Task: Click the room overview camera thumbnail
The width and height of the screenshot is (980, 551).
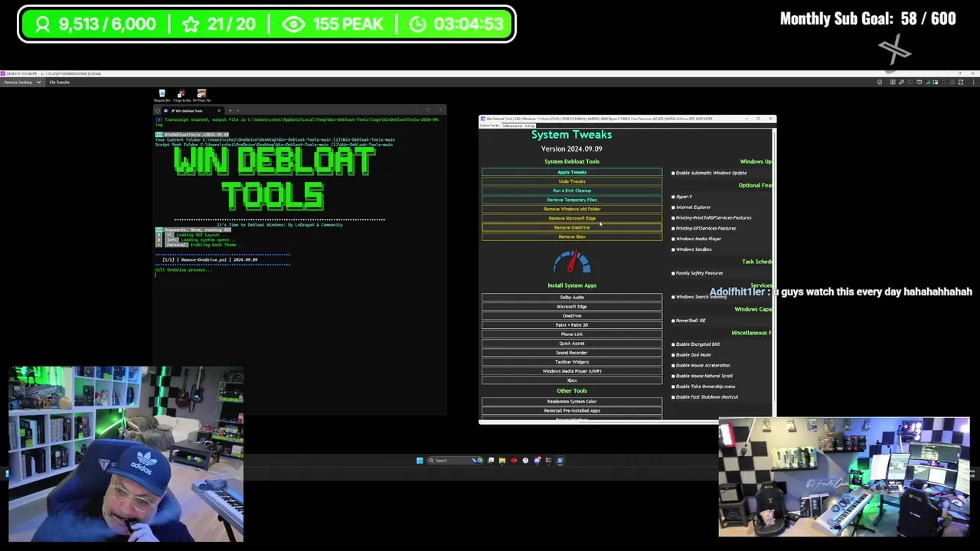Action: [844, 477]
